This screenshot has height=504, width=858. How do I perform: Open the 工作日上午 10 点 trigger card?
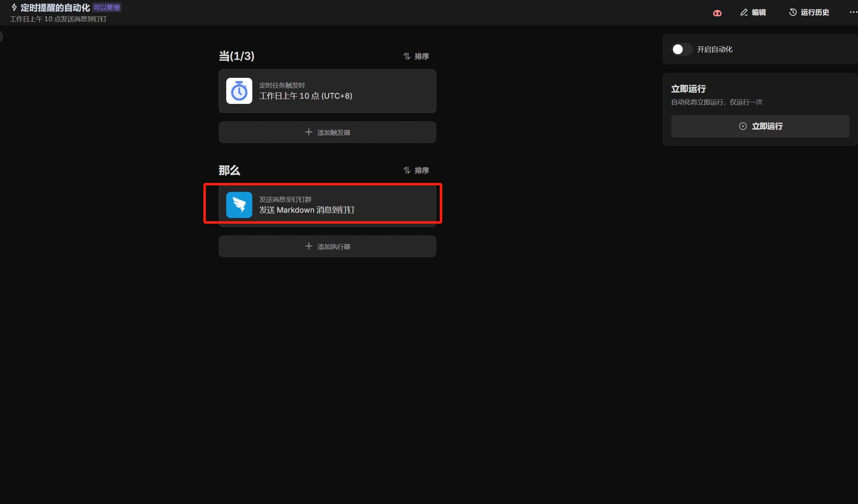[327, 91]
